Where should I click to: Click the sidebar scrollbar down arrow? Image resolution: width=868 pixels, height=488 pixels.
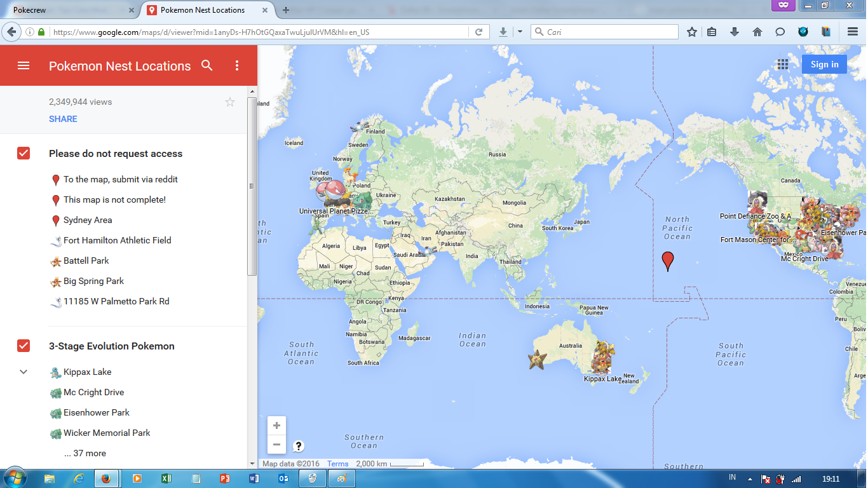[x=252, y=464]
